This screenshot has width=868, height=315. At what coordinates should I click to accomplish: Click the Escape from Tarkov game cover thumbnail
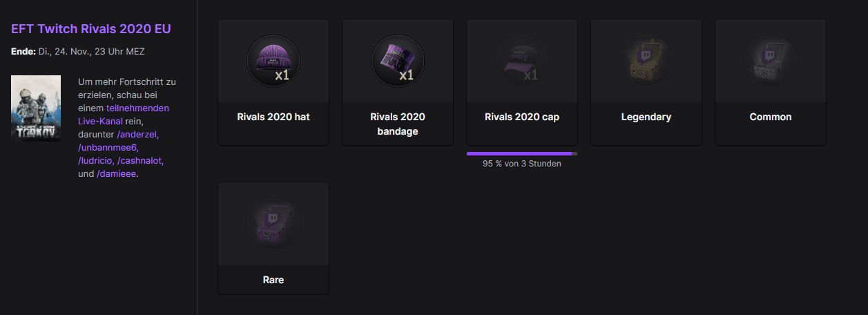click(x=36, y=108)
